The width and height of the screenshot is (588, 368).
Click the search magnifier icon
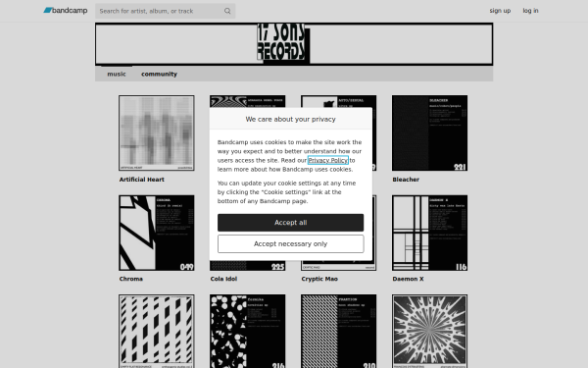point(227,11)
